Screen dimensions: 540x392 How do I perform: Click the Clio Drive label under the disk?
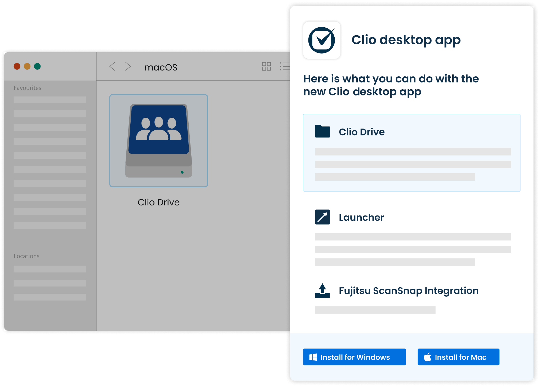[x=159, y=202]
